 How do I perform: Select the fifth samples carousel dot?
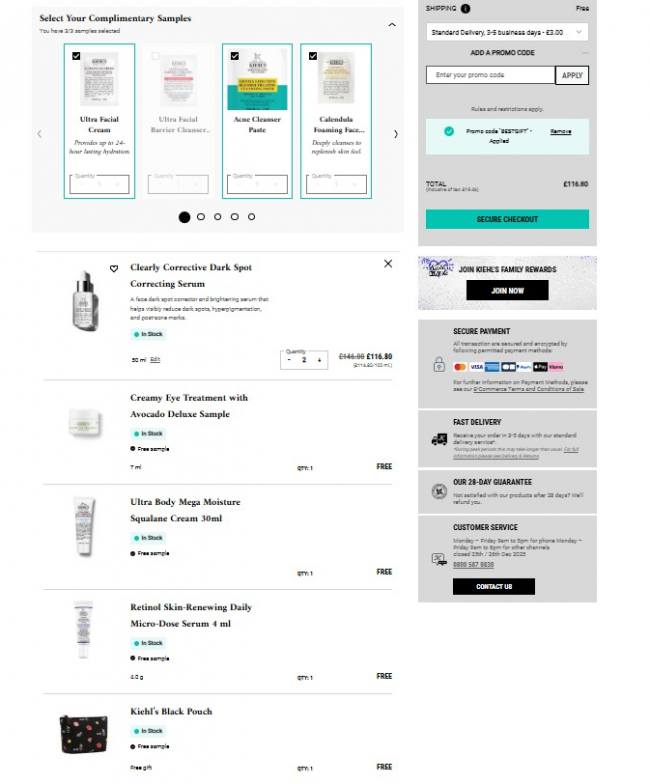pyautogui.click(x=252, y=216)
